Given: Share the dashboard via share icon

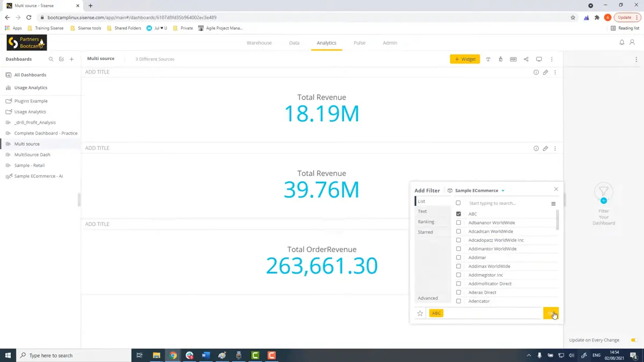Looking at the screenshot, I should point(526,59).
